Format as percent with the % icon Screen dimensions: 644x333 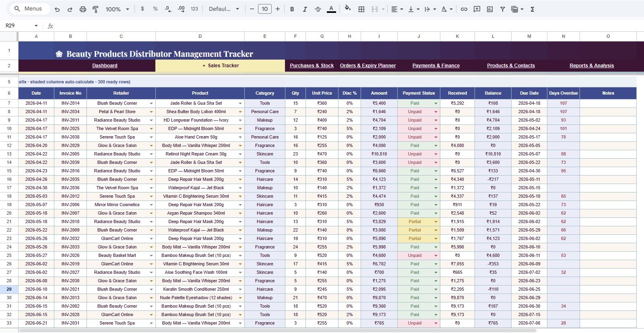tap(155, 9)
